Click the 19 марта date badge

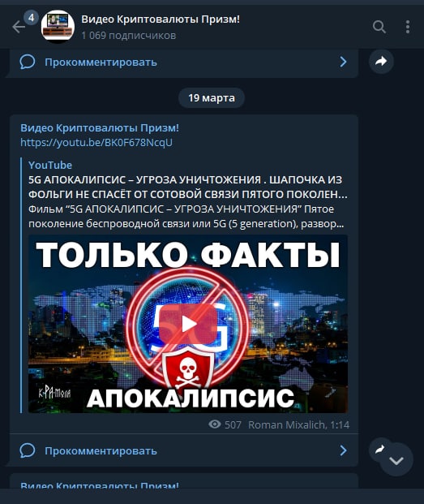coord(212,97)
